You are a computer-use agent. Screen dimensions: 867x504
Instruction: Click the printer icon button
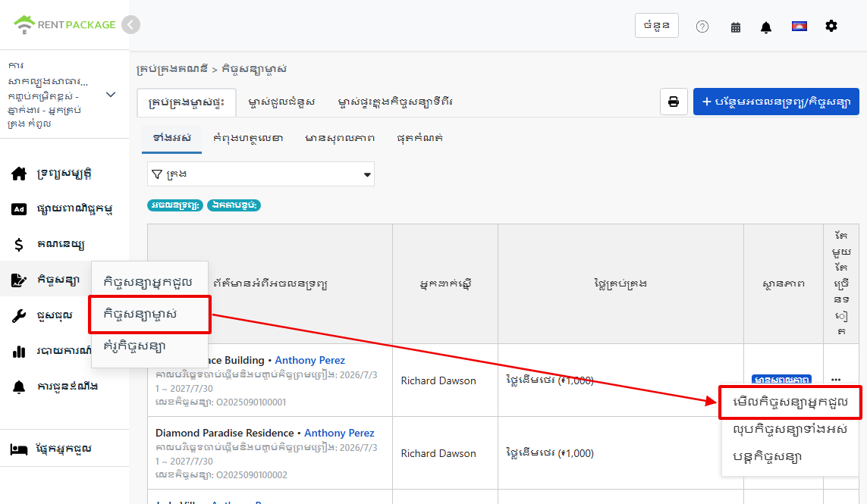click(x=674, y=102)
